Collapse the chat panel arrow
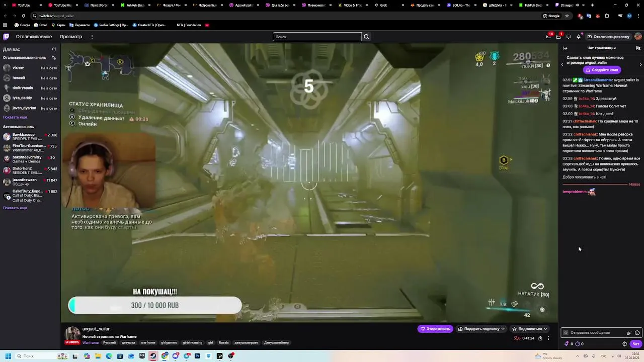The image size is (644, 362). (x=565, y=48)
